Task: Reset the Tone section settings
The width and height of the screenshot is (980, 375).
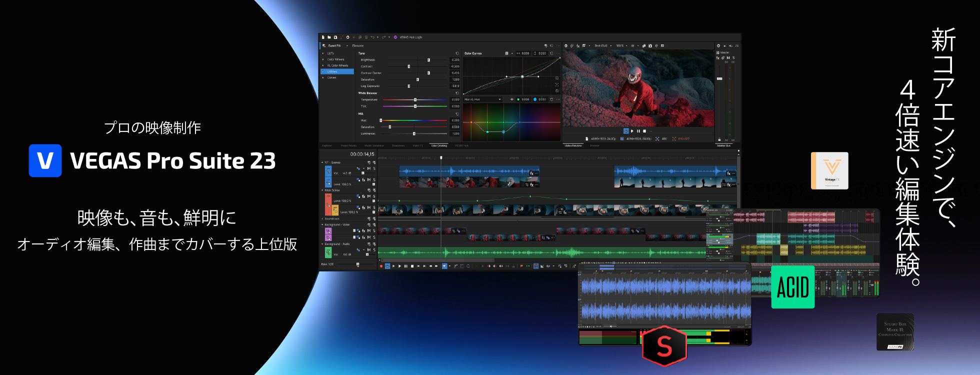Action: pyautogui.click(x=457, y=53)
